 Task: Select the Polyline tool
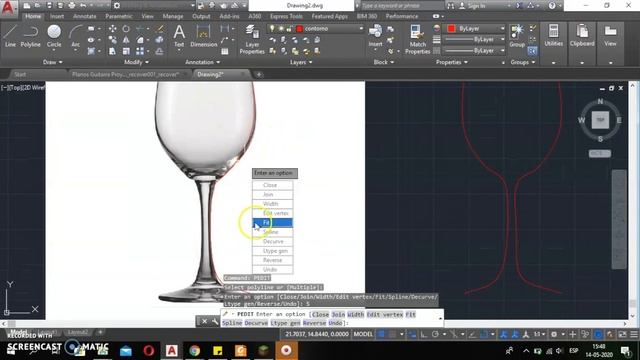point(31,36)
